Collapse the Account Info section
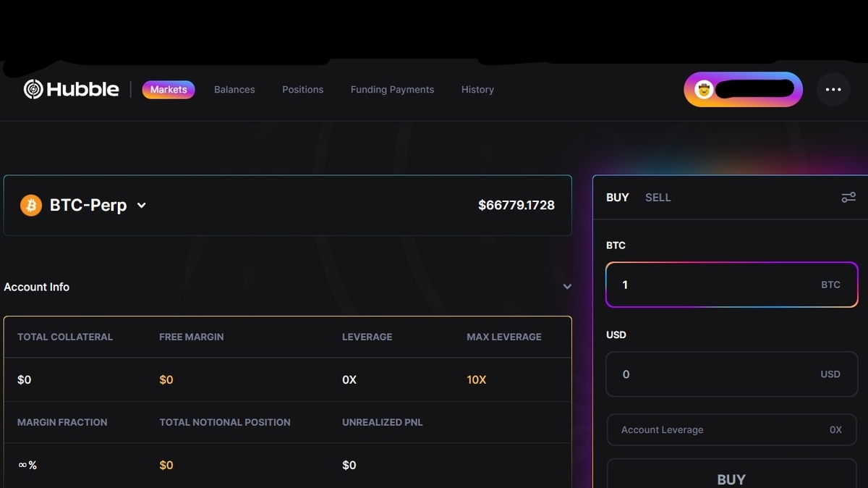 [x=567, y=287]
